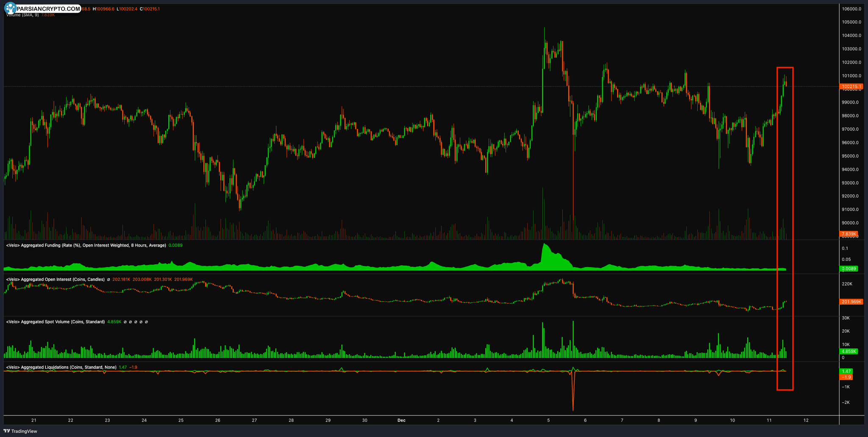
Task: Click the date 28 on time axis
Action: pyautogui.click(x=291, y=420)
